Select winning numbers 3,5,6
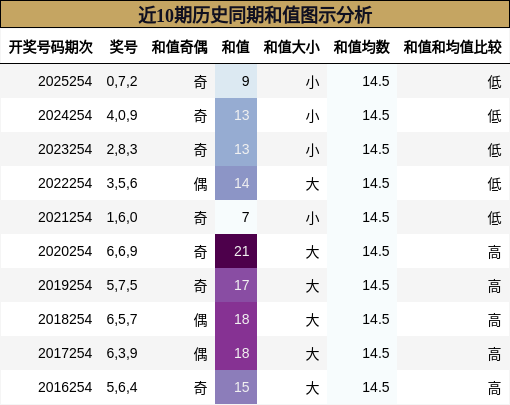Screen dimensions: 510x405 click(122, 184)
